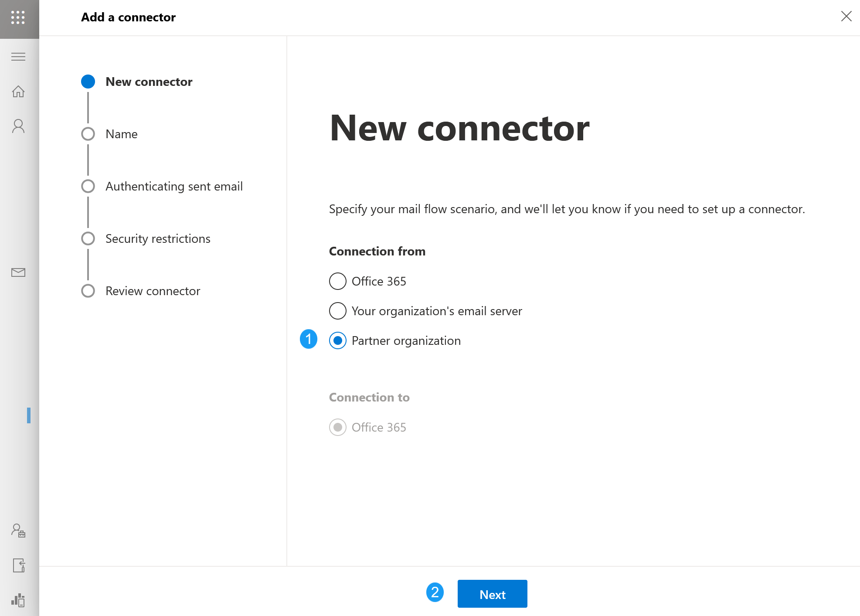Go to Home in sidebar

pos(18,92)
